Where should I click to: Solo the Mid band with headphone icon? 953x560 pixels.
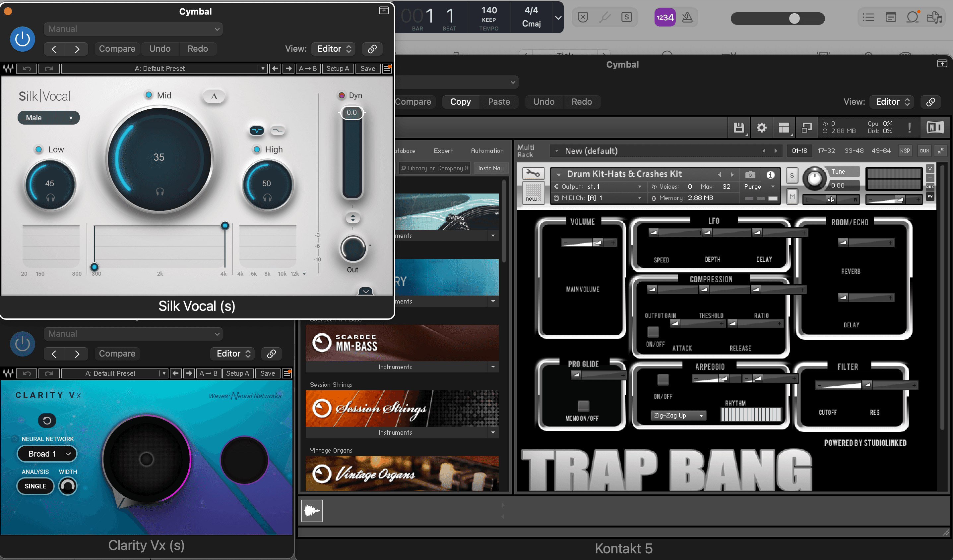[160, 192]
